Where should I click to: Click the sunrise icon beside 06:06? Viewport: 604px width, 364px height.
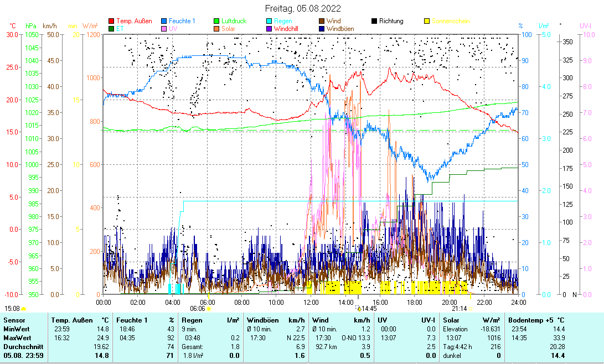(x=209, y=309)
